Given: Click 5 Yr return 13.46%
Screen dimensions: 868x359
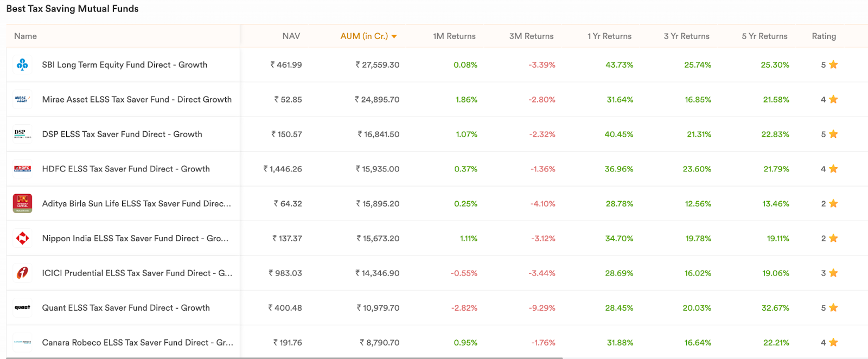Looking at the screenshot, I should [x=776, y=203].
